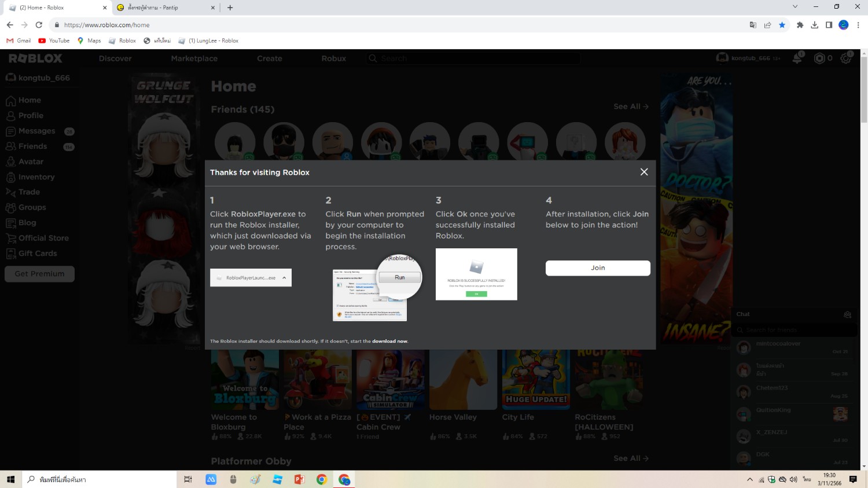Image resolution: width=868 pixels, height=488 pixels.
Task: Go to Marketplace in the top navbar
Action: click(x=194, y=58)
